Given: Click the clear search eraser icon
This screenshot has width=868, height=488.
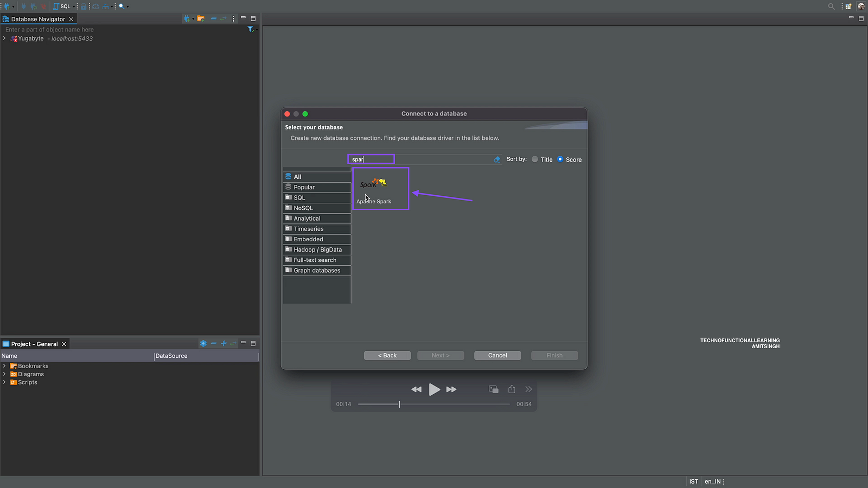Looking at the screenshot, I should [x=496, y=159].
